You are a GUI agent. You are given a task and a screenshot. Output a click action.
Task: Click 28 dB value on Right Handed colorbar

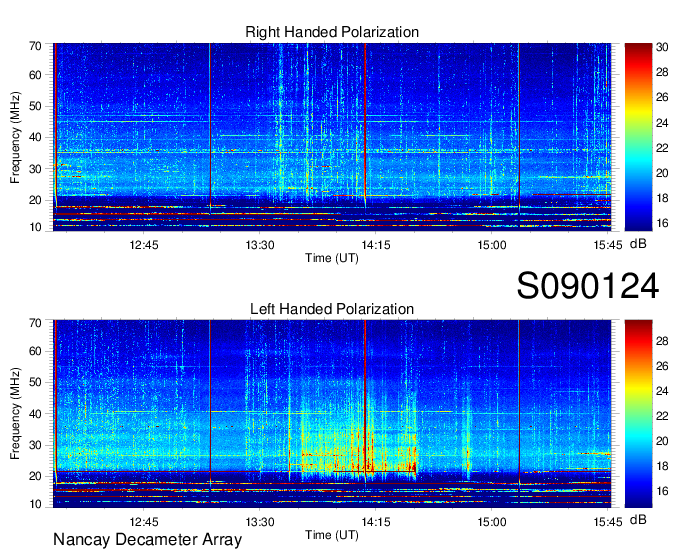click(662, 72)
